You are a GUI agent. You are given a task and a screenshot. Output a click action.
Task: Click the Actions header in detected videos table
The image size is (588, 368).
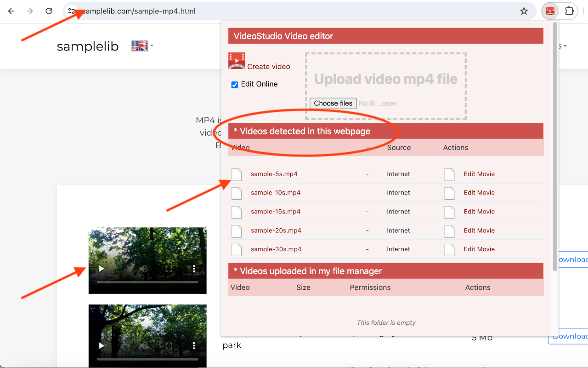click(456, 148)
